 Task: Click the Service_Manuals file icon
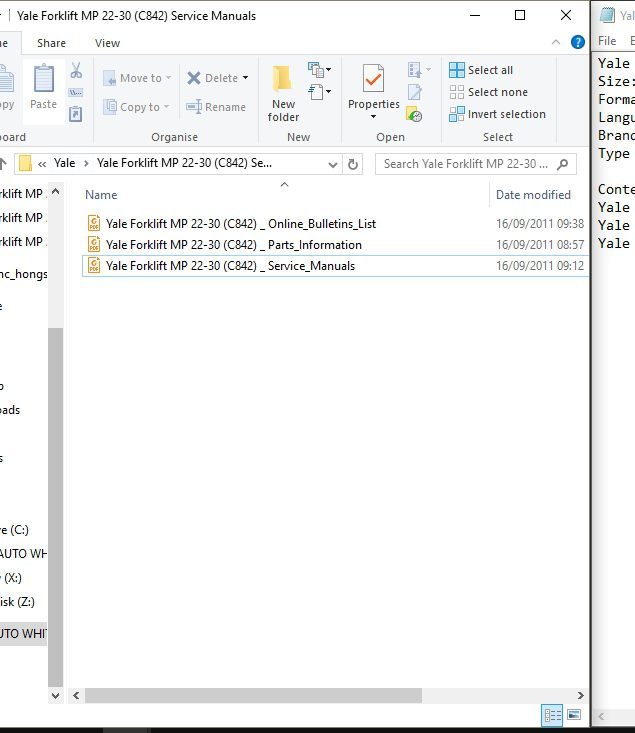(94, 266)
